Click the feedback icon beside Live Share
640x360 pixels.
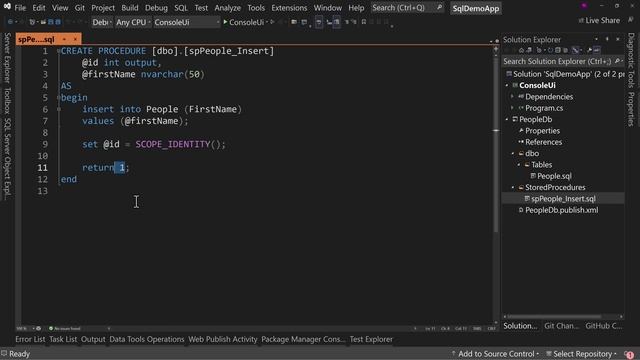[631, 20]
